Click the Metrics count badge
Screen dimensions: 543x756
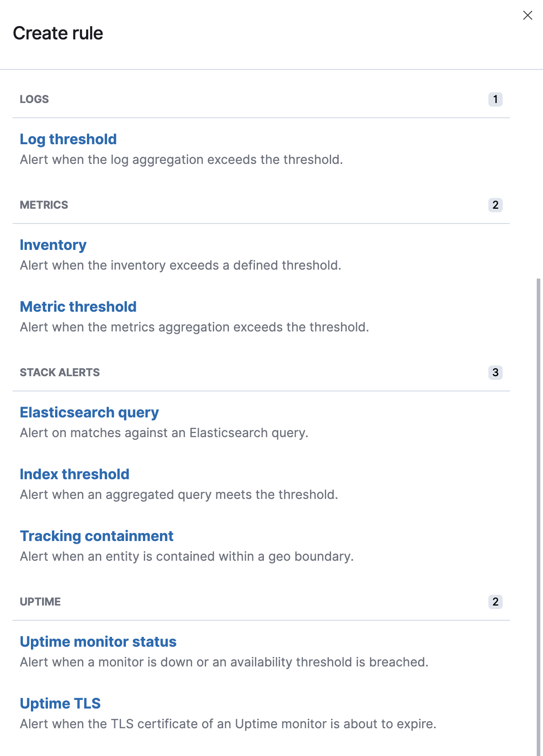click(x=495, y=205)
